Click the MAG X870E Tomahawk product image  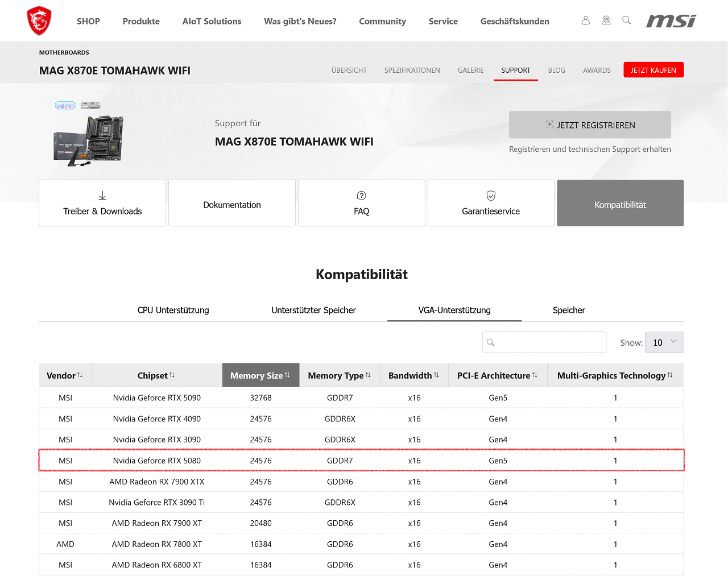(x=89, y=135)
